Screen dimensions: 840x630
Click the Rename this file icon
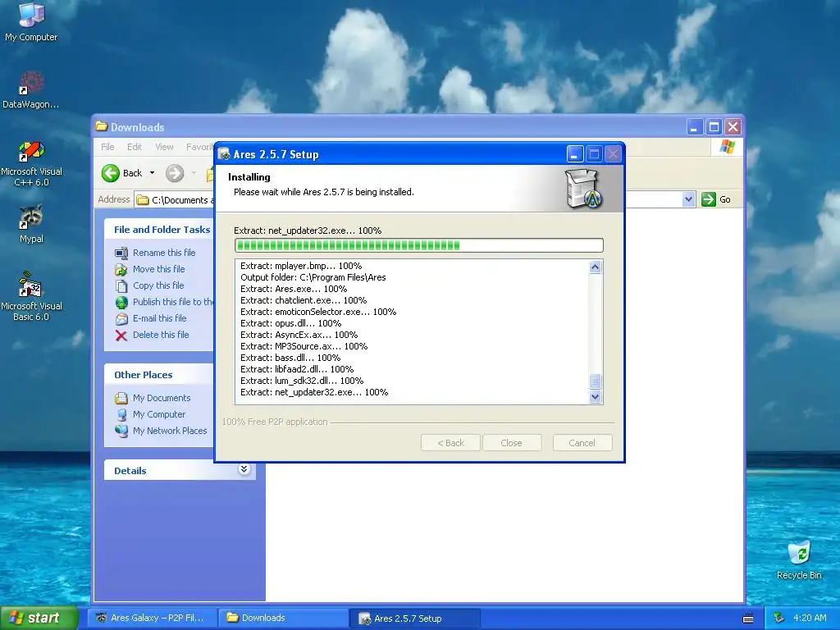coord(121,253)
